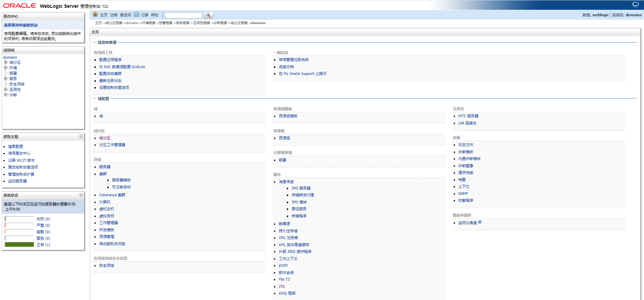
Task: Expand the 域分区 node in the domain tree
Action: (x=5, y=62)
